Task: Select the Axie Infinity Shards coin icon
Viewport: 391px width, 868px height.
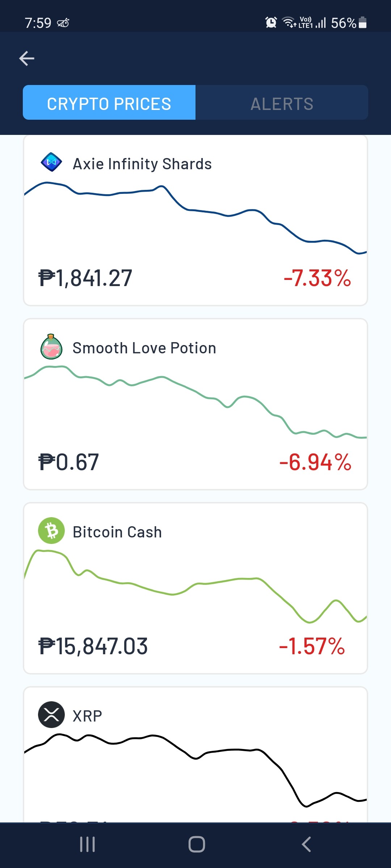Action: [x=51, y=162]
